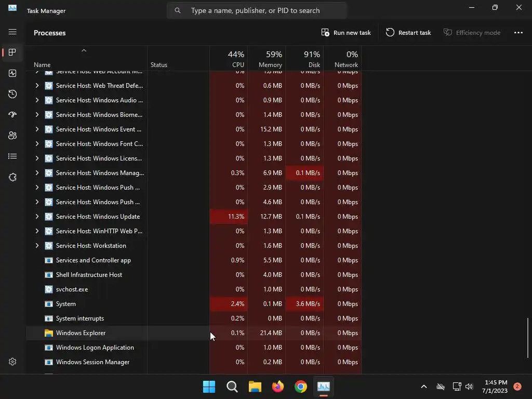Click the search magnifier icon

178,10
